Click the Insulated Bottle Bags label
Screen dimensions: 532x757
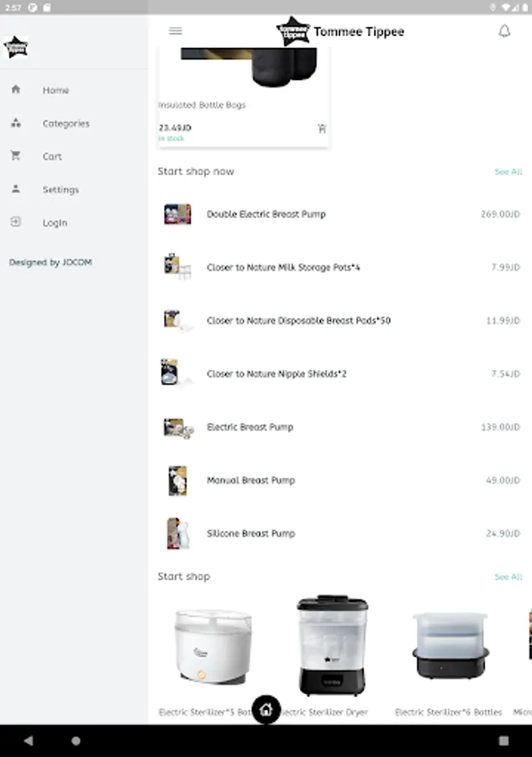(202, 105)
